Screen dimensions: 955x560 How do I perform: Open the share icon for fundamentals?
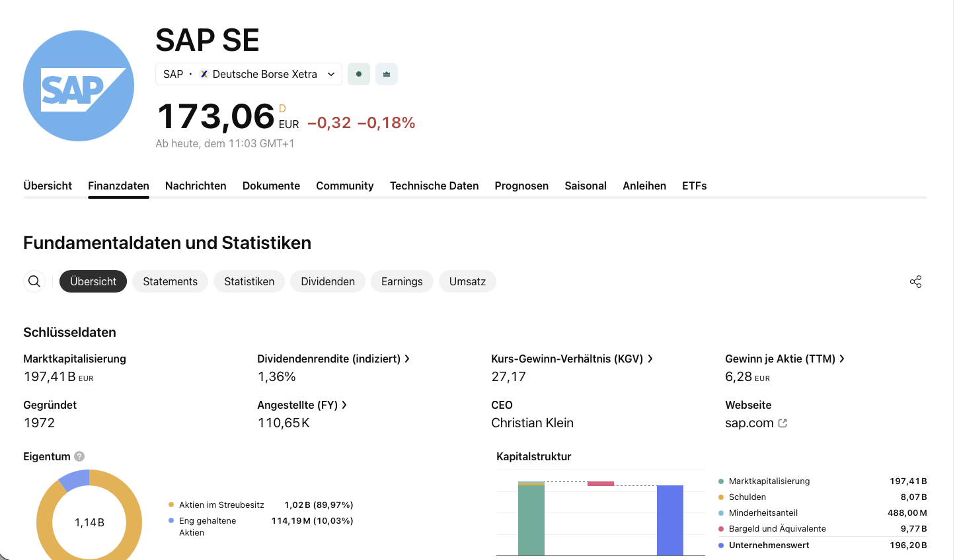[915, 281]
